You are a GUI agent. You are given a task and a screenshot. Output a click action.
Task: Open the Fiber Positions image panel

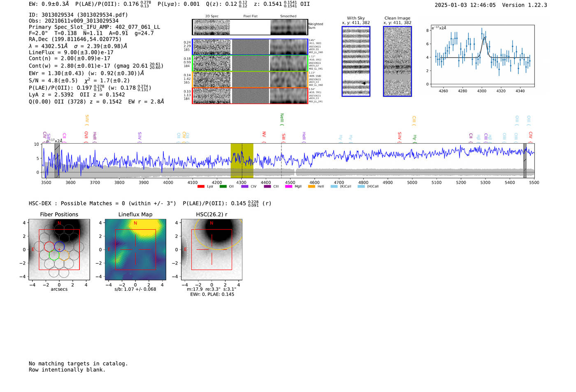pos(59,249)
